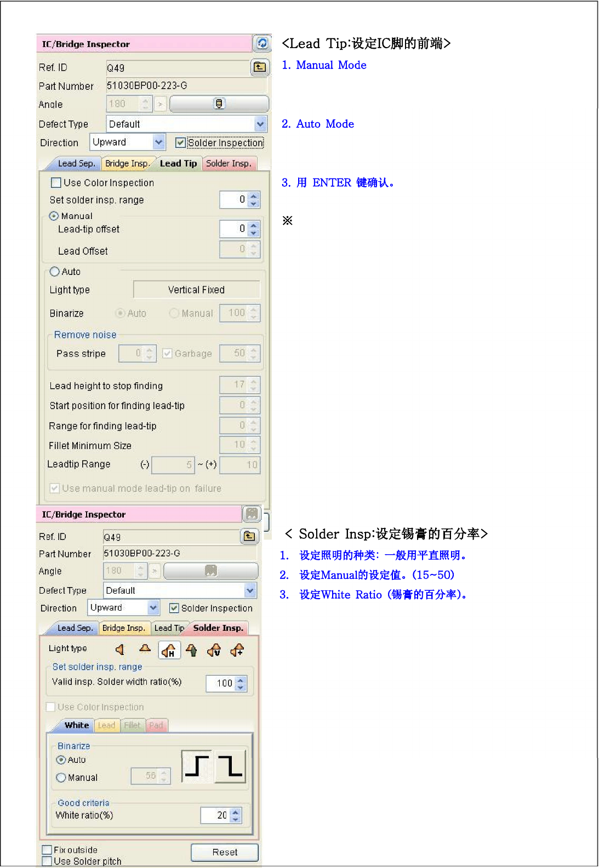
Task: Click the falling-edge threshold icon button
Action: [x=230, y=766]
